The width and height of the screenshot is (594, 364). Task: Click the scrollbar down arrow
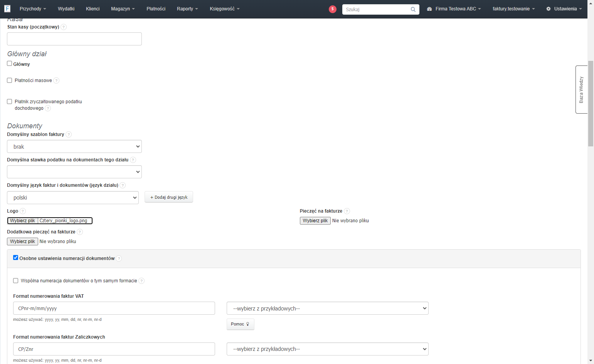[591, 361]
